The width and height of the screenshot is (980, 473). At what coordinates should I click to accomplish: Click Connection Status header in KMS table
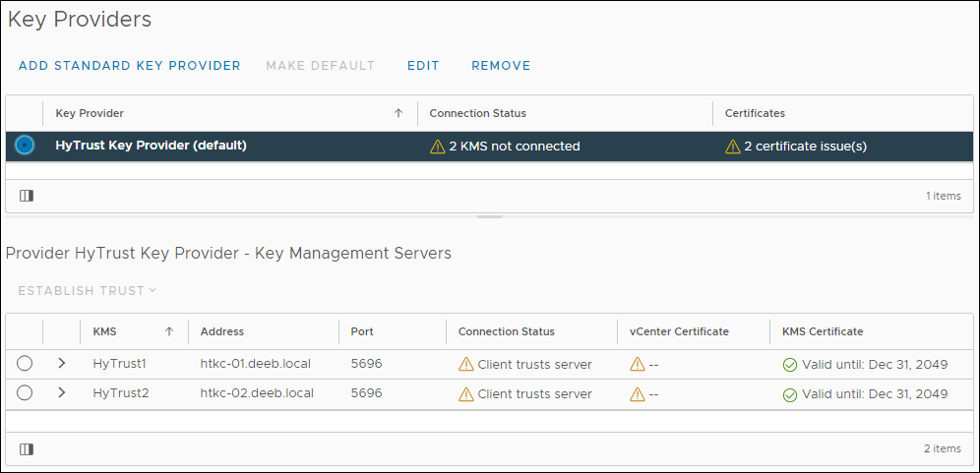coord(507,331)
